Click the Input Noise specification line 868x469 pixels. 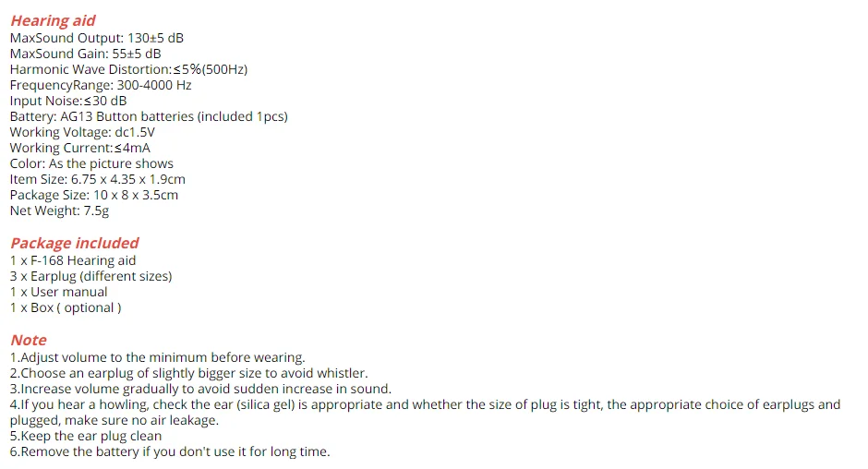pyautogui.click(x=68, y=101)
